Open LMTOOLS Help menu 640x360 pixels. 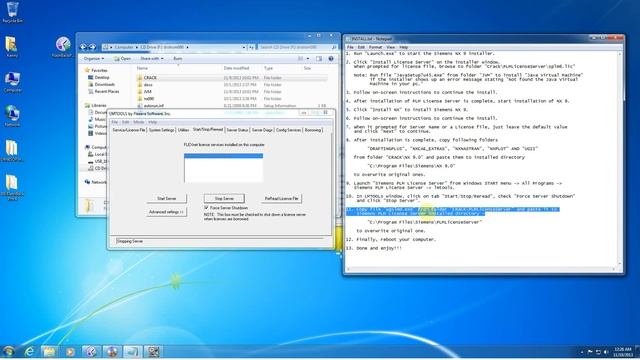click(152, 122)
